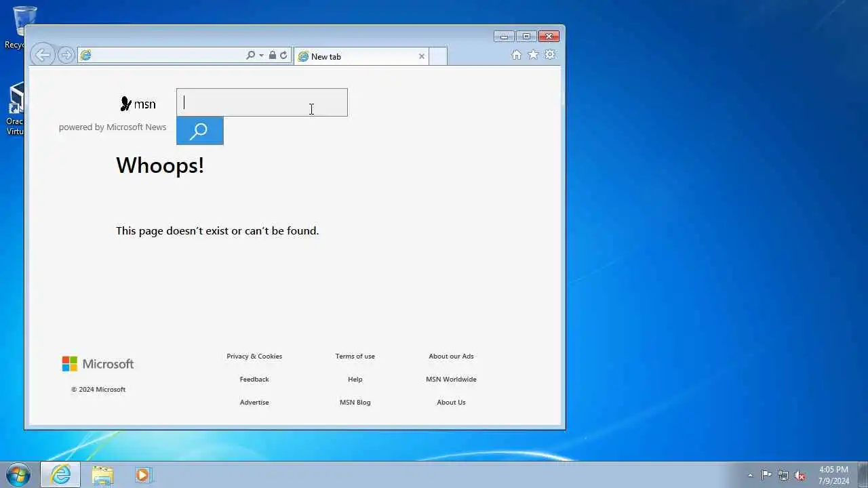Click the lock security report icon

click(273, 56)
